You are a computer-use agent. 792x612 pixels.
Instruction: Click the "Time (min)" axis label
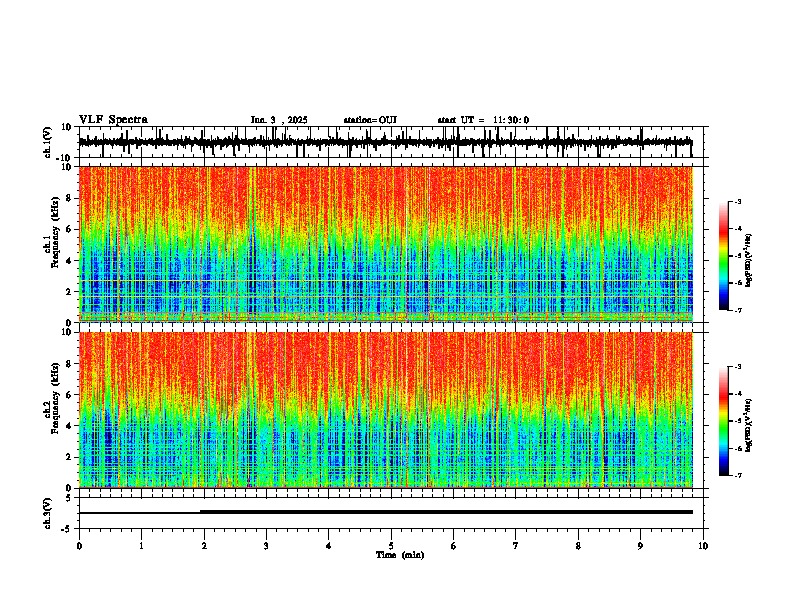pos(400,555)
